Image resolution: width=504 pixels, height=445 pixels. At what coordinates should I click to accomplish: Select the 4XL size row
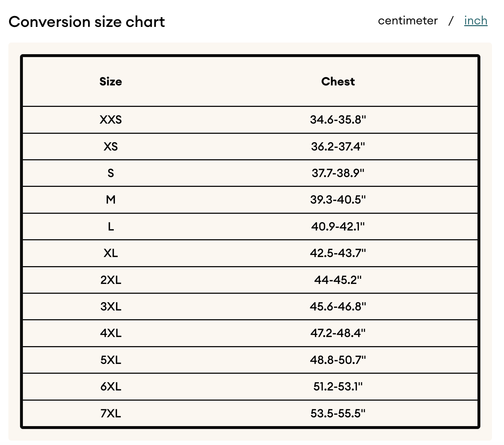250,333
